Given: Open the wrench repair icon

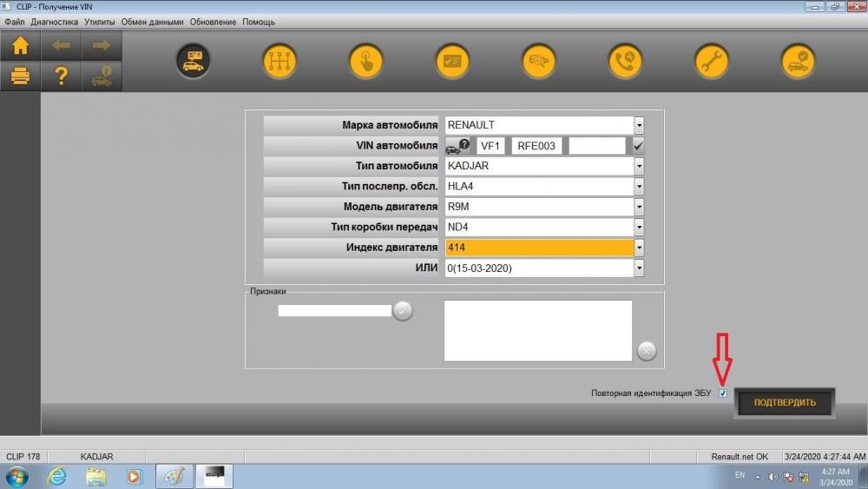Looking at the screenshot, I should [x=712, y=61].
